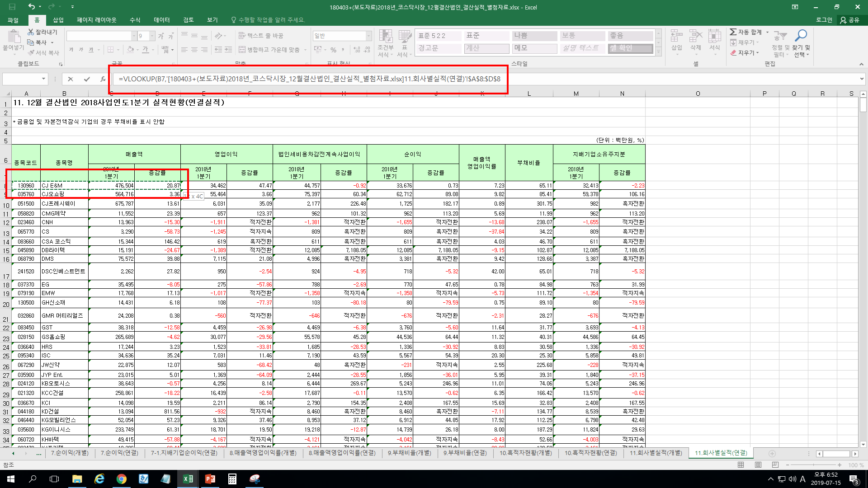Image resolution: width=868 pixels, height=488 pixels.
Task: Click the 자동 합계 sigma icon
Action: pyautogui.click(x=733, y=32)
